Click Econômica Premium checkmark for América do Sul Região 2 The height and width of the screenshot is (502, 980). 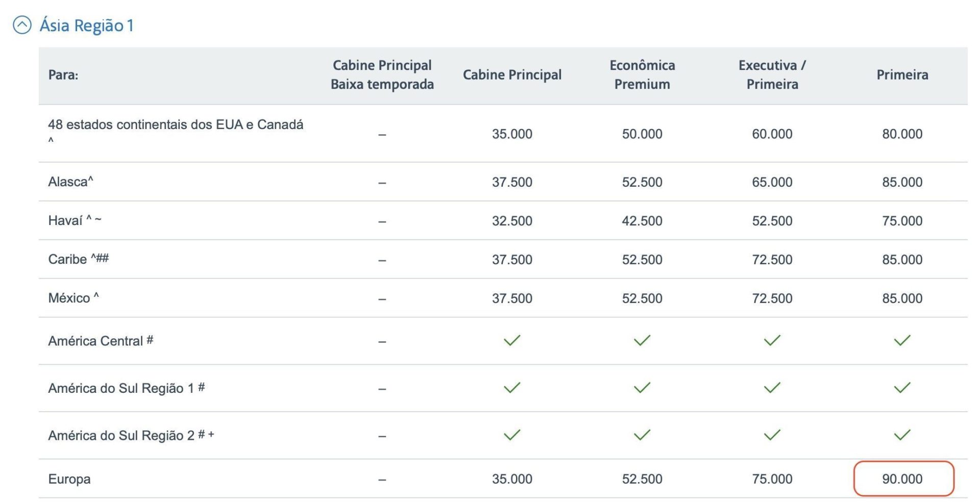click(642, 435)
